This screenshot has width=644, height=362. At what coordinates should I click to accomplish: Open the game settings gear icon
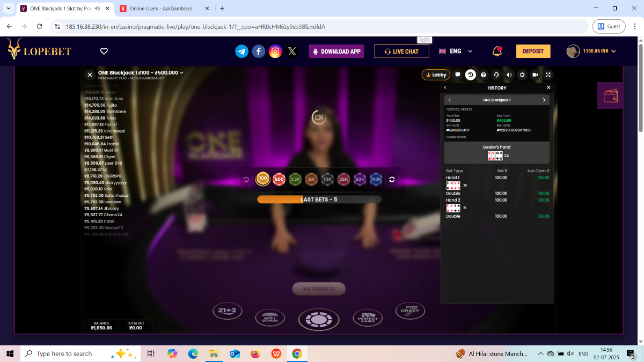click(522, 75)
